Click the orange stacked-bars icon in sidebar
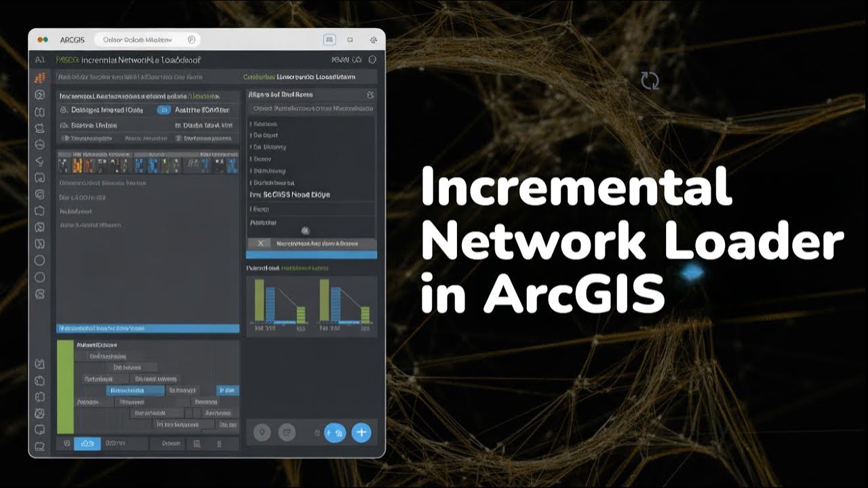Image resolution: width=868 pixels, height=488 pixels. pyautogui.click(x=40, y=77)
